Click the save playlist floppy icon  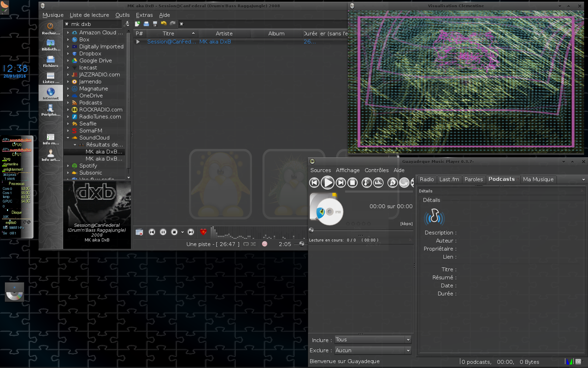tap(155, 24)
